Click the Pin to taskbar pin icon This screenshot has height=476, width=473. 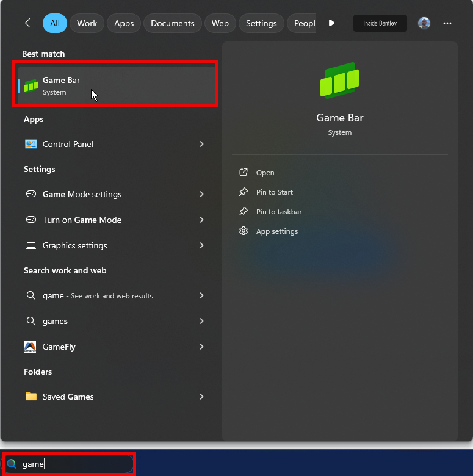(244, 211)
